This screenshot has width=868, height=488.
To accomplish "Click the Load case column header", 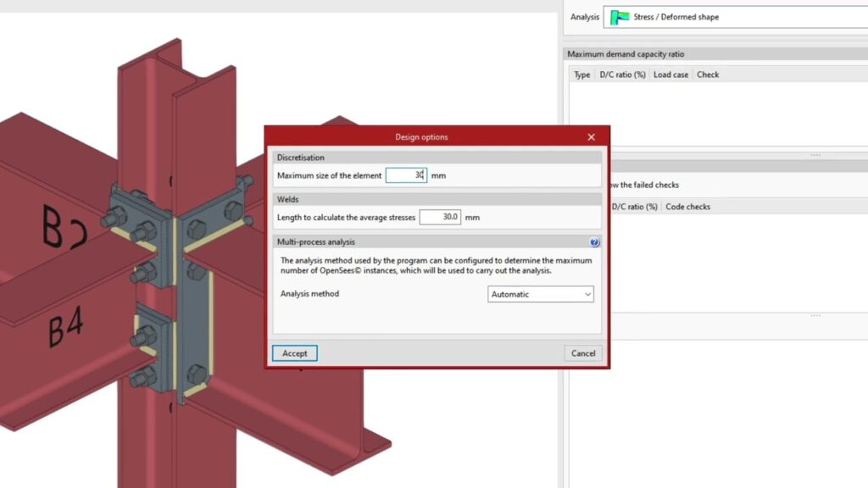I will 670,75.
